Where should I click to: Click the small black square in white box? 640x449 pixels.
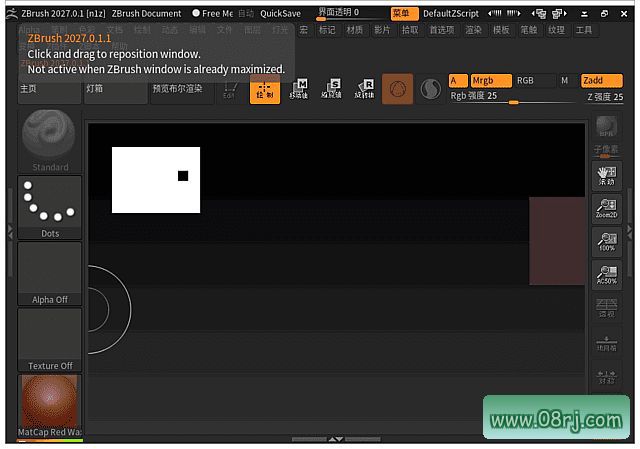[183, 176]
